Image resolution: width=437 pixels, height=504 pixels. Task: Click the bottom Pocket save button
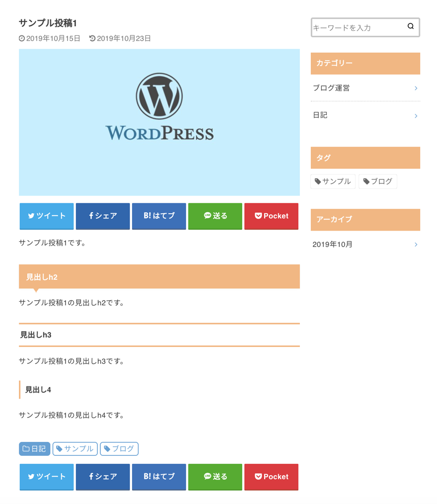[271, 477]
